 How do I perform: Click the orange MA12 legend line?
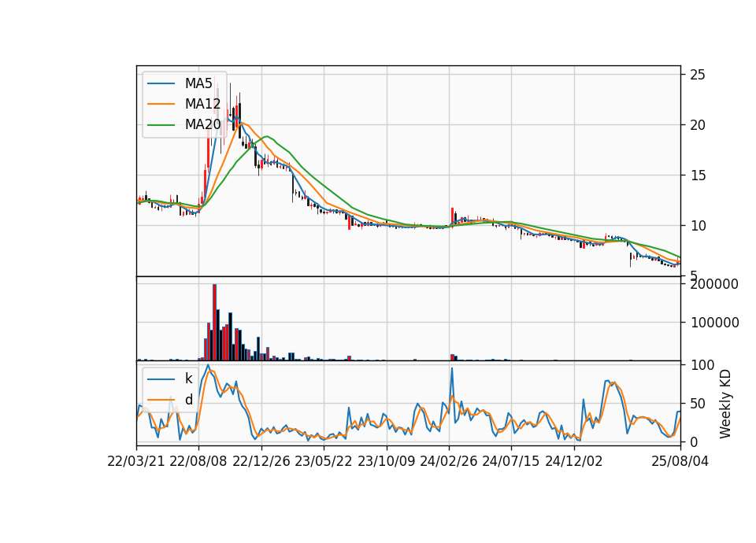click(x=161, y=104)
